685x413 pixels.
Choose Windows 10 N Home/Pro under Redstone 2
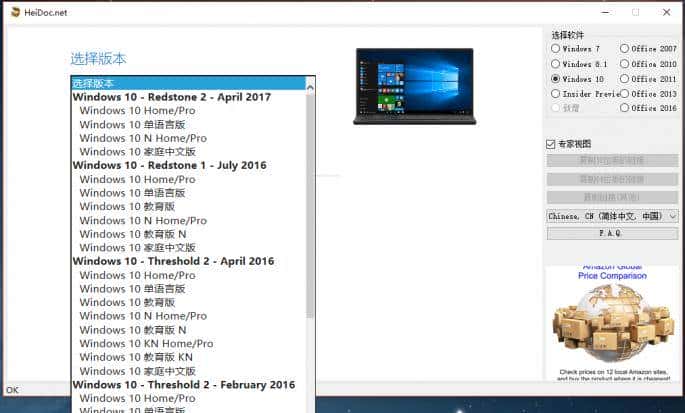143,138
